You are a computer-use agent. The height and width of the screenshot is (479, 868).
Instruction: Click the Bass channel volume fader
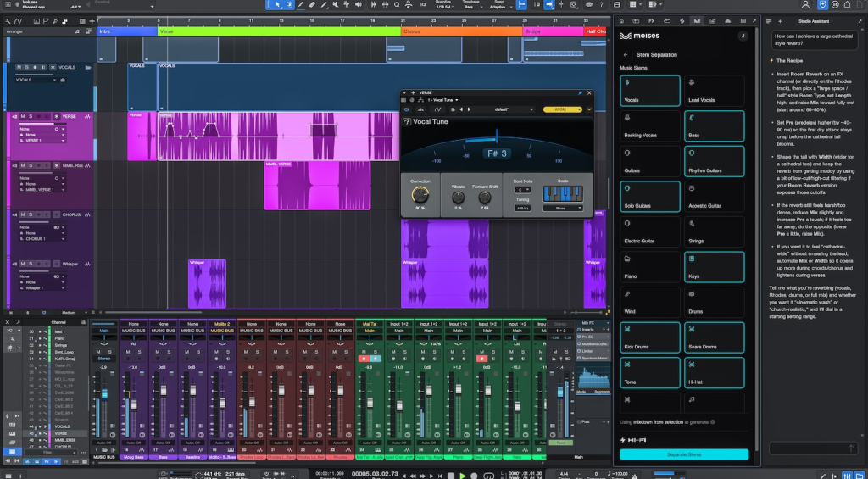[x=164, y=391]
